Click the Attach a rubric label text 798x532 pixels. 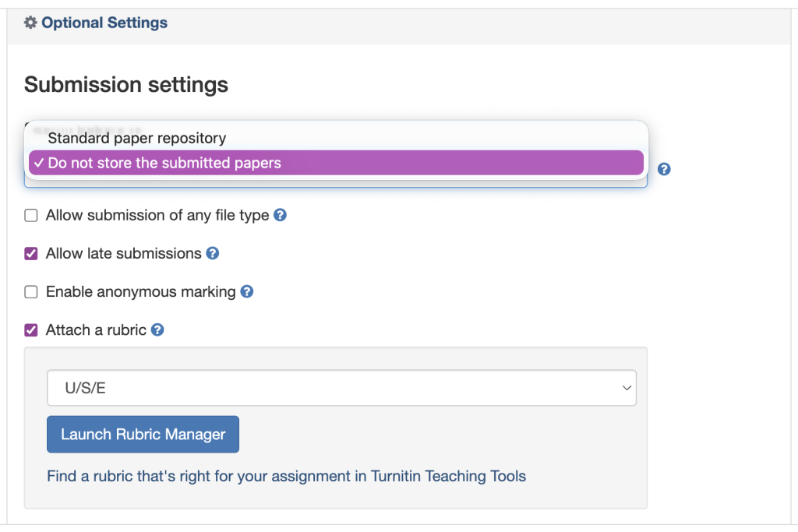(96, 330)
